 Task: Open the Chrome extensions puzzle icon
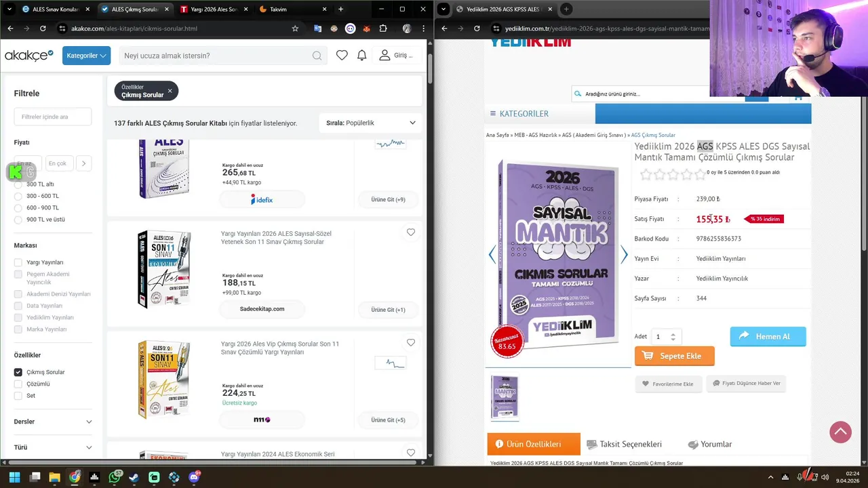coord(383,28)
